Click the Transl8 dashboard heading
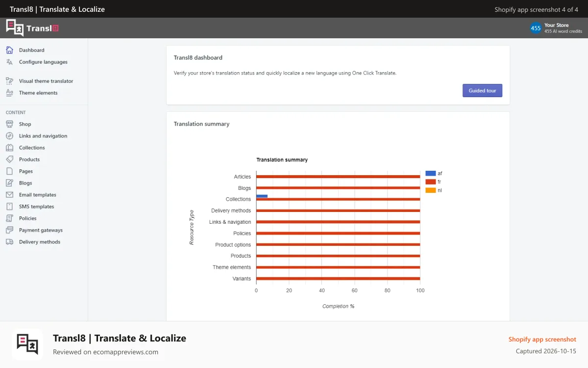 point(198,57)
